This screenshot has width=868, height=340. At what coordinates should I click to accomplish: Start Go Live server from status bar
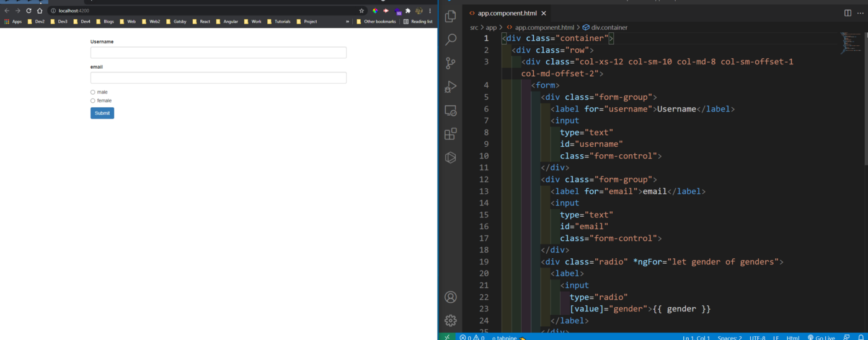click(x=821, y=338)
